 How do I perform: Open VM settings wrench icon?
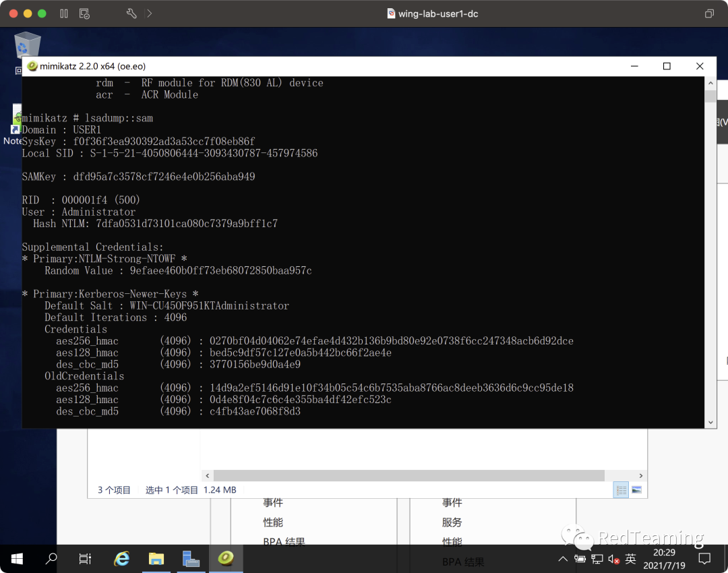click(131, 13)
